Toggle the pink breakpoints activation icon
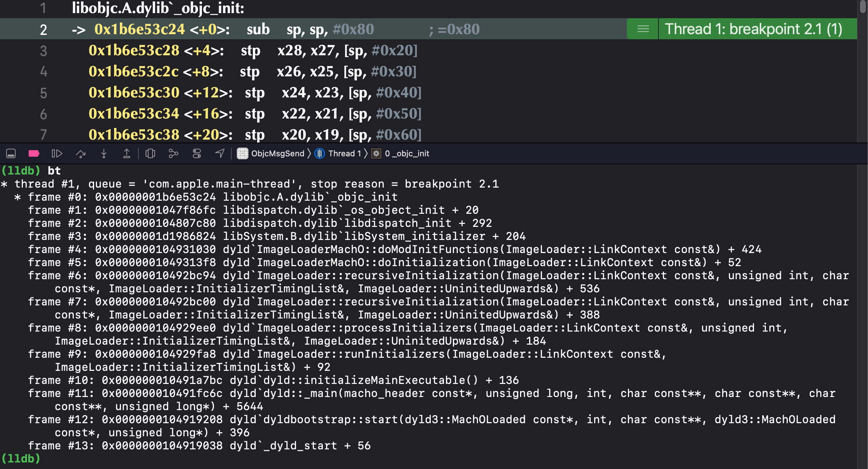Viewport: 868px width, 469px height. click(x=34, y=153)
